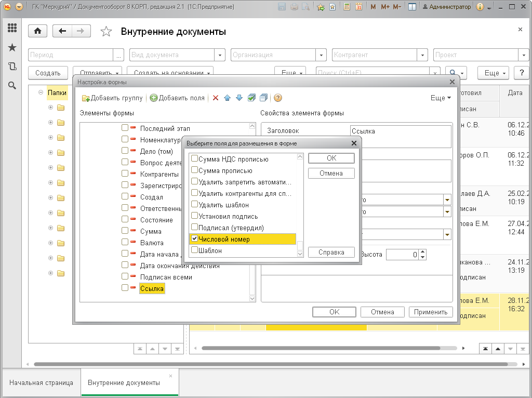Switch to the Начальная страница tab

[x=41, y=383]
